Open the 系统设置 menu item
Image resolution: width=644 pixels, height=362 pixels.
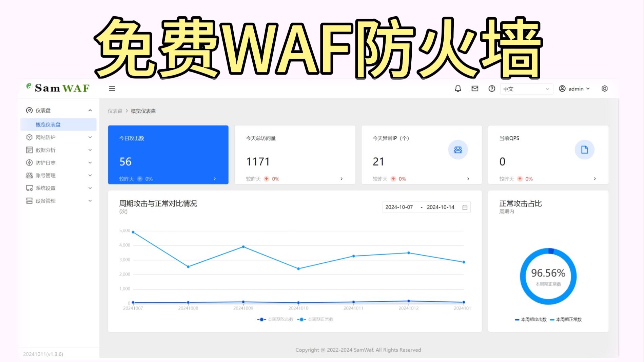(x=58, y=188)
